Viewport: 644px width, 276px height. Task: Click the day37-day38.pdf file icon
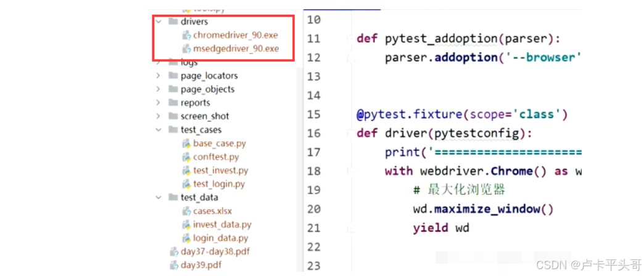174,251
